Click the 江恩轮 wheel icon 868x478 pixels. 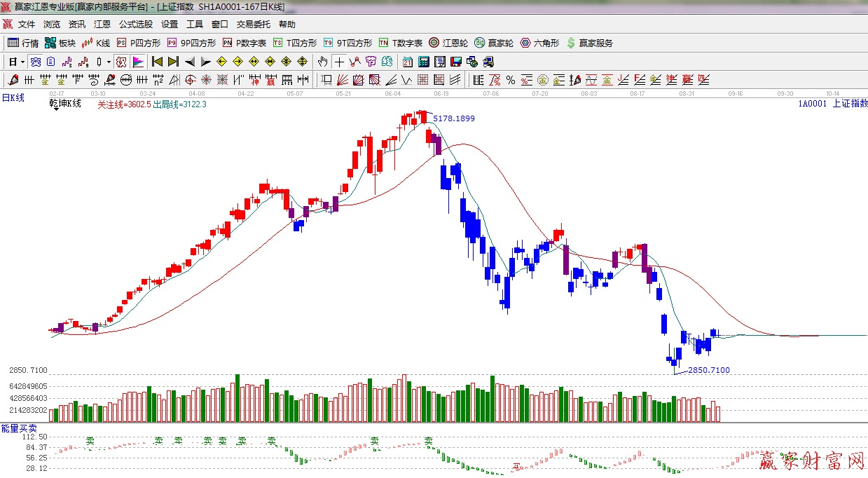point(448,43)
